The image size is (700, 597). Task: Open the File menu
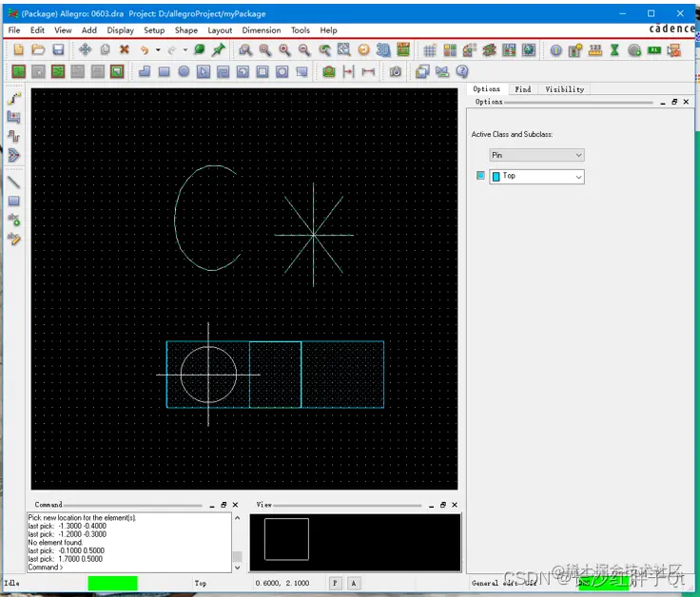(x=14, y=30)
